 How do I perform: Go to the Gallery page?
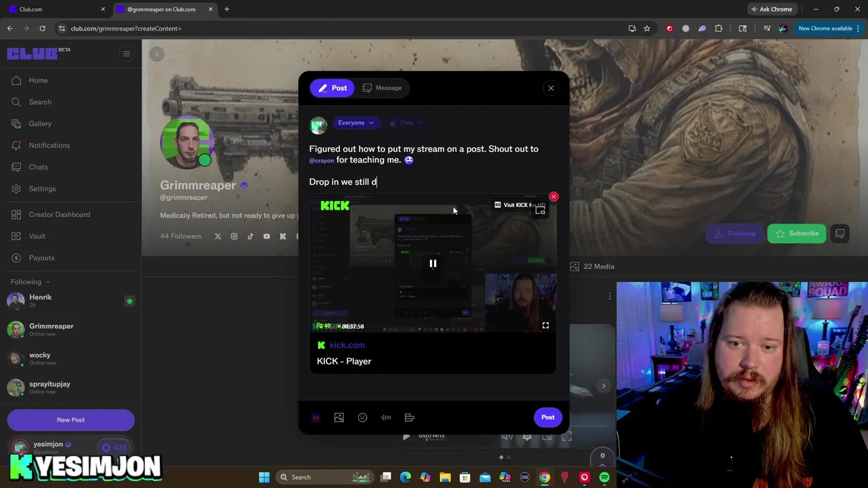pos(40,123)
